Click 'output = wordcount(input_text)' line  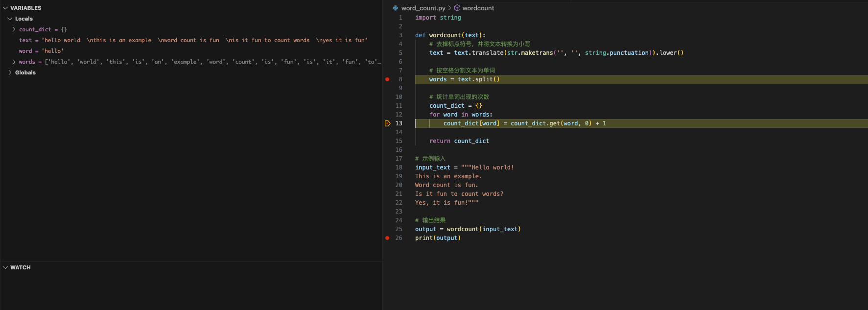tap(468, 229)
